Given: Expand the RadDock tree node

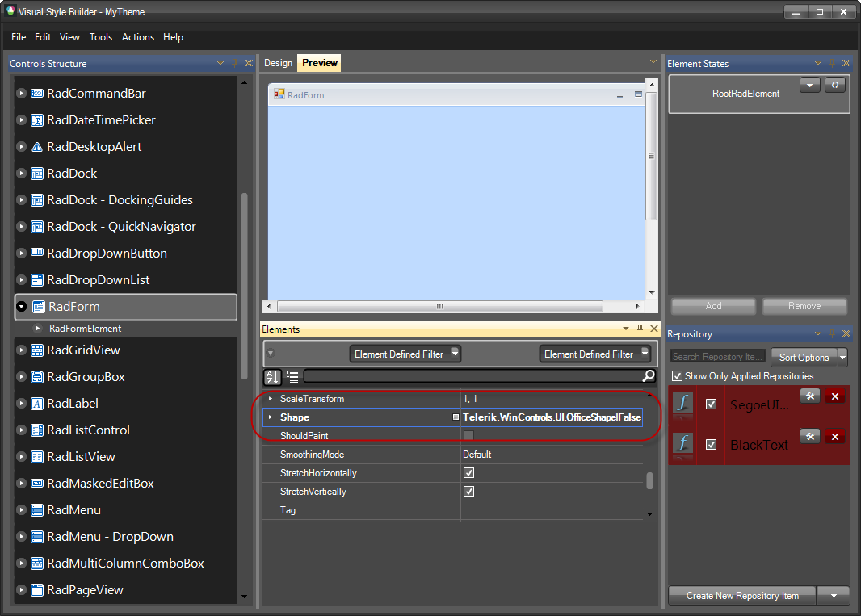Looking at the screenshot, I should click(22, 174).
